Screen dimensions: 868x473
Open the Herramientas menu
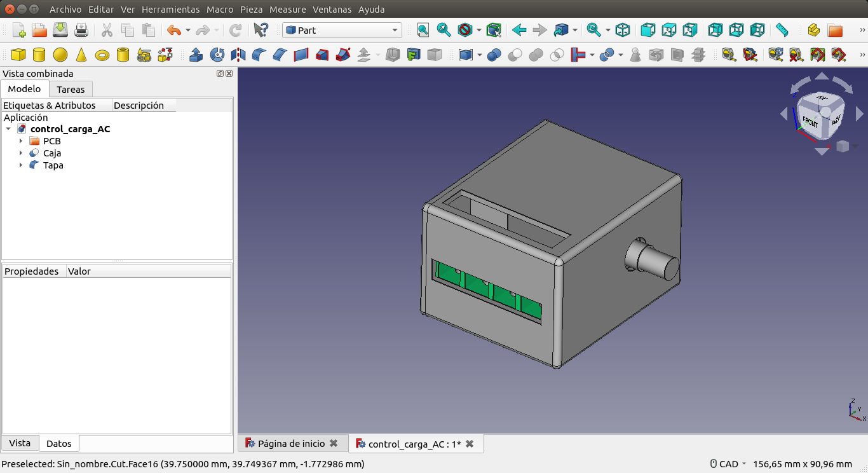coord(170,10)
